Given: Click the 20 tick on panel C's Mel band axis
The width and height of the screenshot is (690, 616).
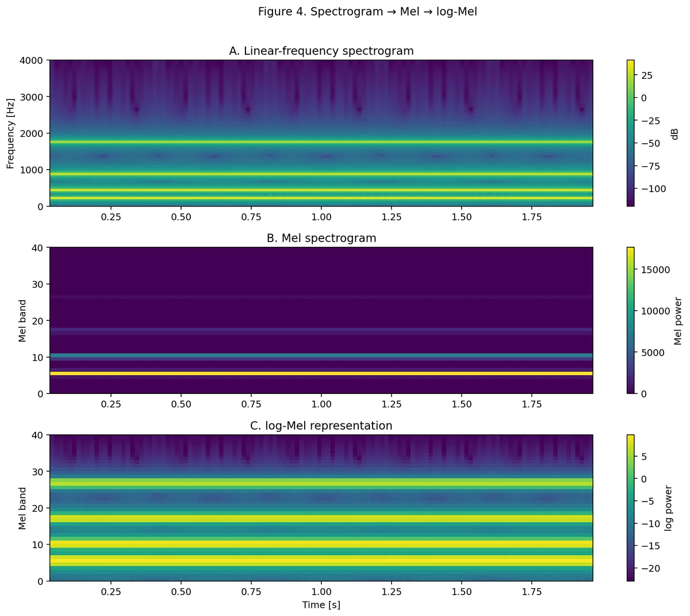Looking at the screenshot, I should coord(39,508).
